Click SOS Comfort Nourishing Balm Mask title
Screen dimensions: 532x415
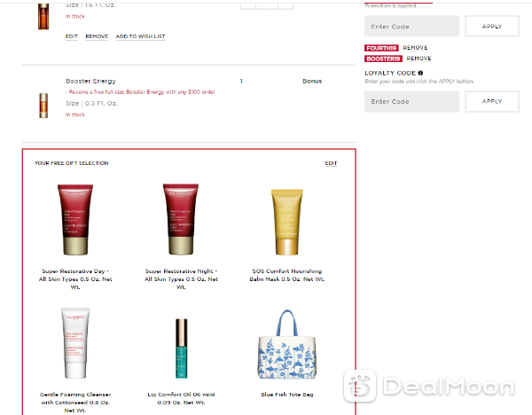[287, 275]
